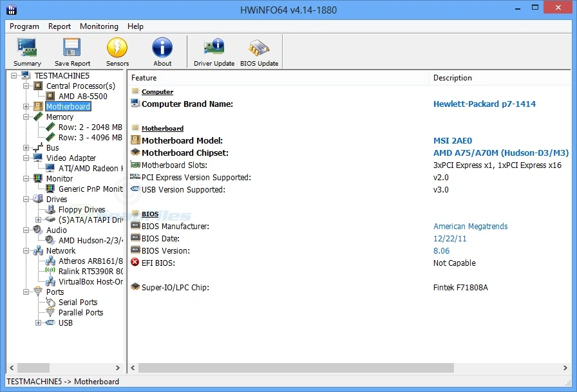Select the AMD A8-5500 processor icon
This screenshot has width=577, height=392.
[x=50, y=96]
